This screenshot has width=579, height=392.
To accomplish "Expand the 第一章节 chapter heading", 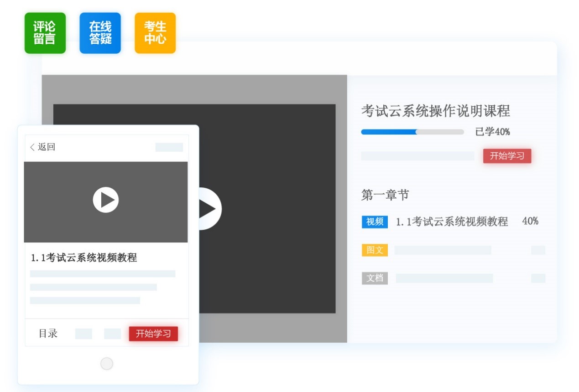I will pyautogui.click(x=385, y=195).
